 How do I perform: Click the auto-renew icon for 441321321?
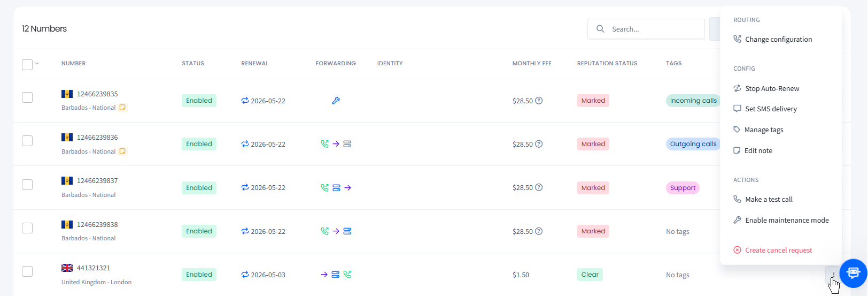tap(245, 275)
